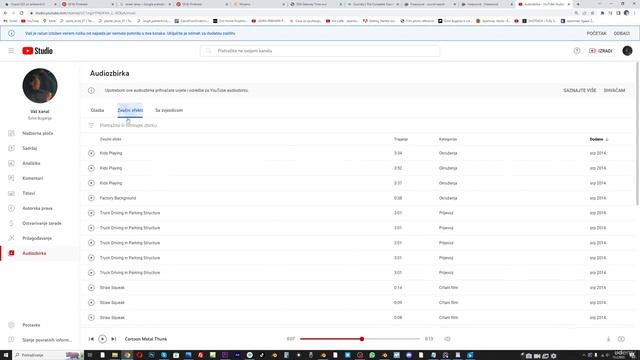Click the Trajanje column header
Screen dimensions: 640x360
click(x=401, y=139)
